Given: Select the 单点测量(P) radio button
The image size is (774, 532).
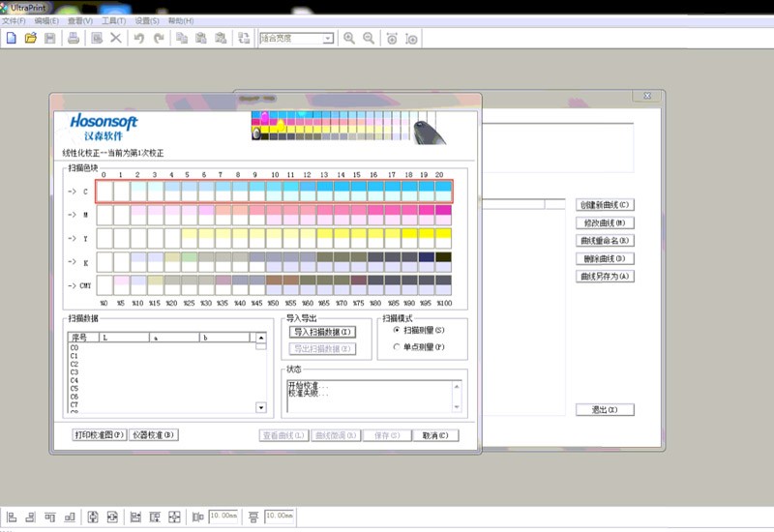Looking at the screenshot, I should (x=396, y=345).
